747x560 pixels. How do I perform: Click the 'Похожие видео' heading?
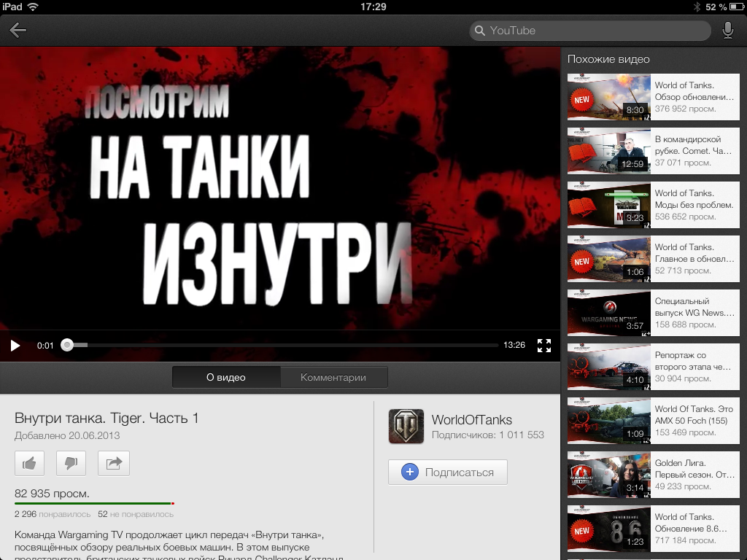coord(608,59)
